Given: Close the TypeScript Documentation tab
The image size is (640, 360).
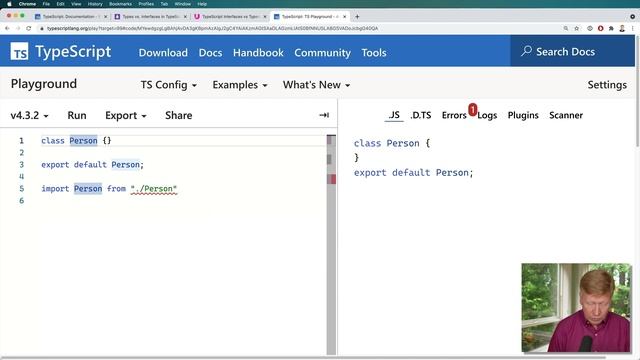Looking at the screenshot, I should (105, 17).
